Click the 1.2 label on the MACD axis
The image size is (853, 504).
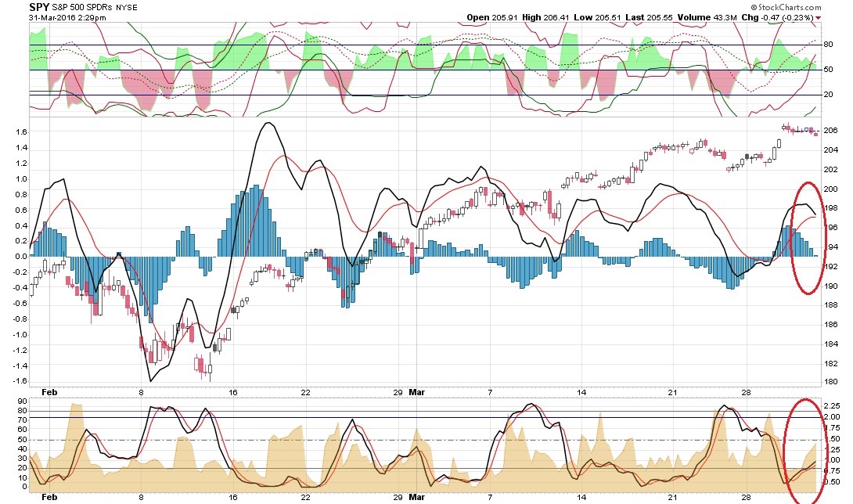pos(21,163)
